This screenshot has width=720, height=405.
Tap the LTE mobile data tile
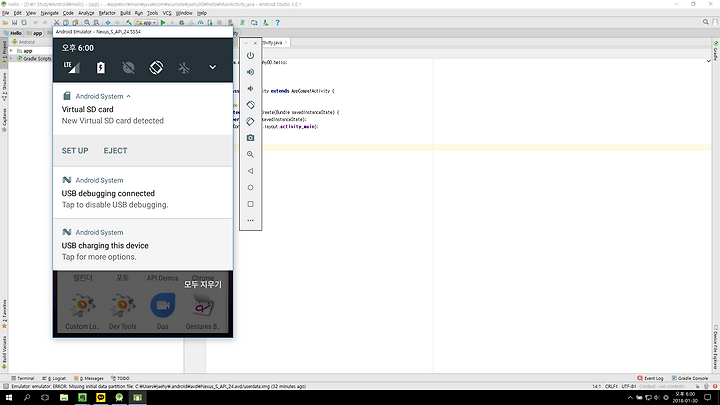tap(72, 68)
